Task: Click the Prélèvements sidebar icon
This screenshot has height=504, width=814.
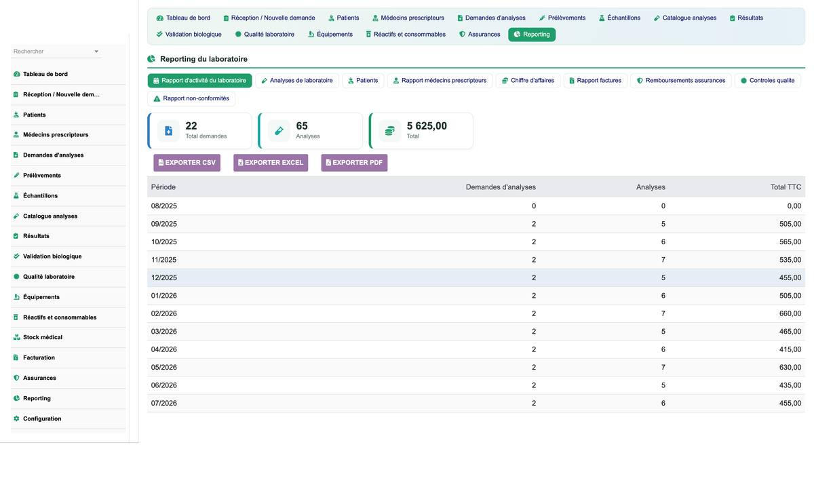Action: (x=16, y=175)
